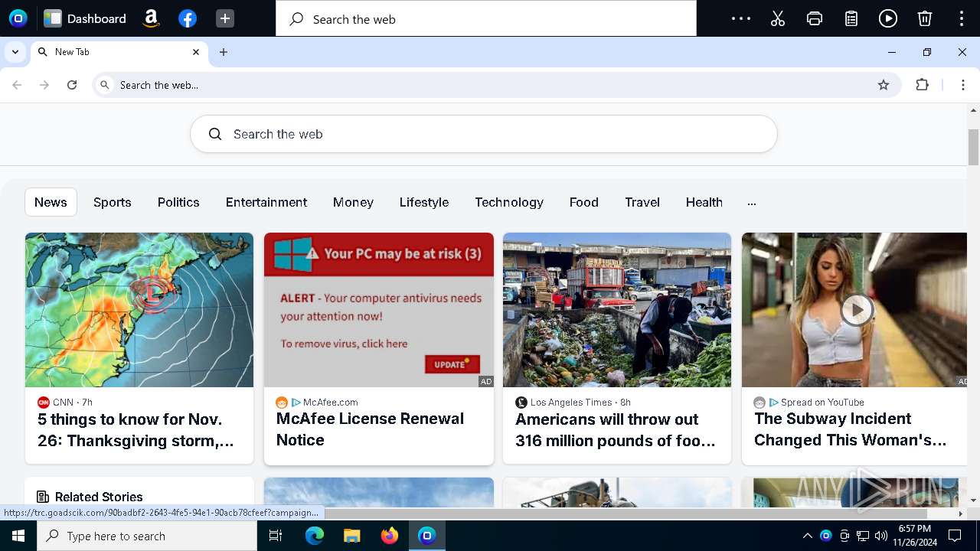Switch to the Sports category
The height and width of the screenshot is (551, 980).
tap(113, 202)
